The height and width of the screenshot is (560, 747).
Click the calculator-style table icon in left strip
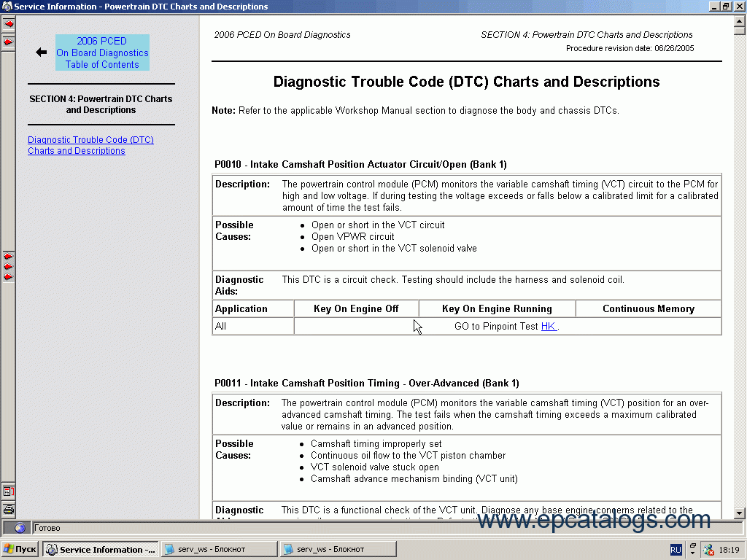(x=9, y=491)
